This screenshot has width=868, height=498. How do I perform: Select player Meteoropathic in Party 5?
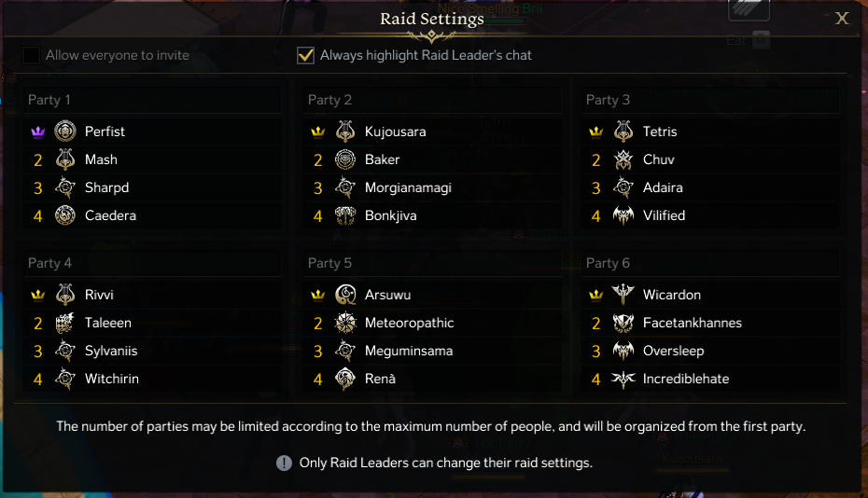[x=409, y=323]
